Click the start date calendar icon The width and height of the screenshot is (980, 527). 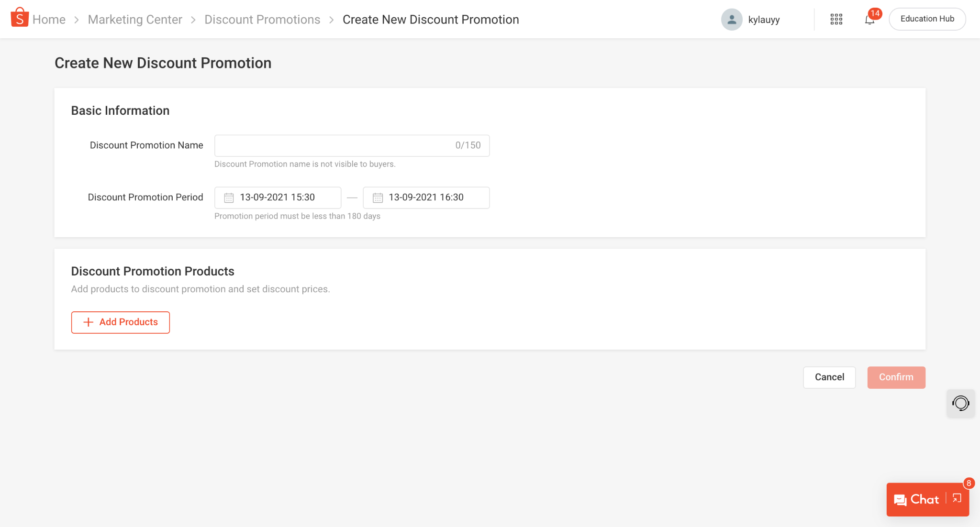tap(229, 198)
